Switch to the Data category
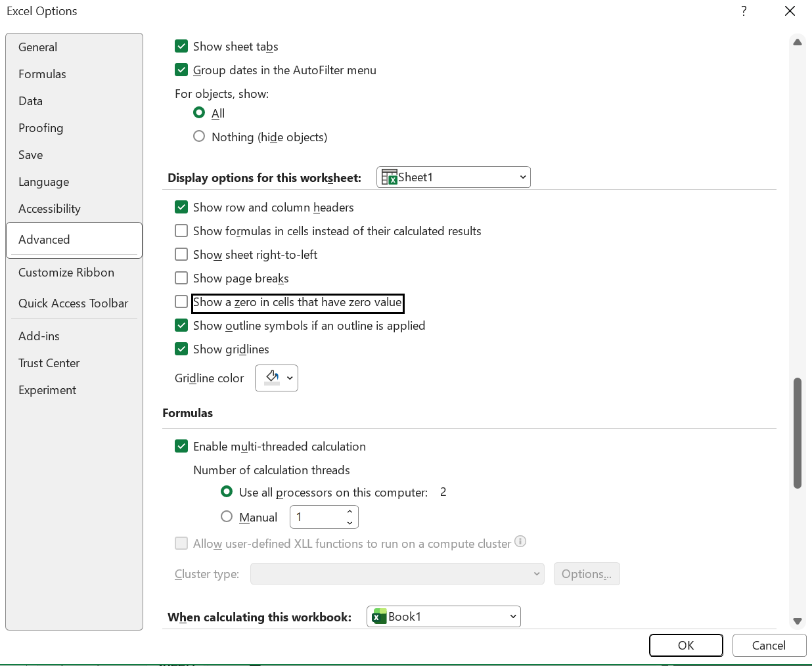 tap(74, 101)
